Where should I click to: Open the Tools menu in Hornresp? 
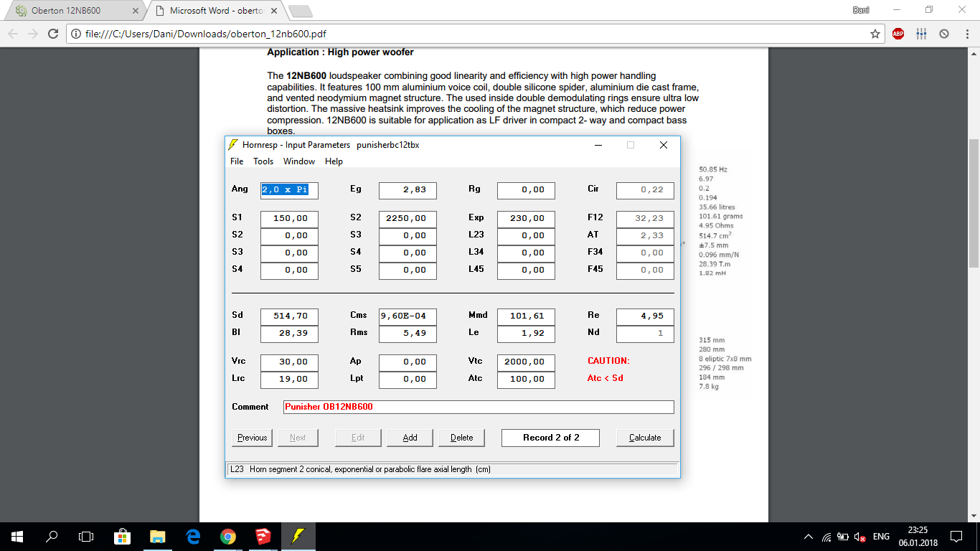tap(263, 161)
